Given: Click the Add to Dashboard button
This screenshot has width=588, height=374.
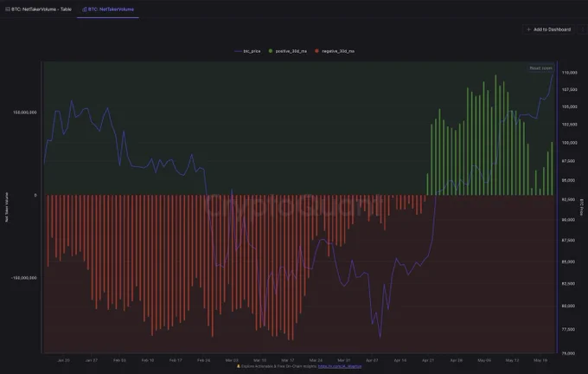Looking at the screenshot, I should (x=548, y=29).
